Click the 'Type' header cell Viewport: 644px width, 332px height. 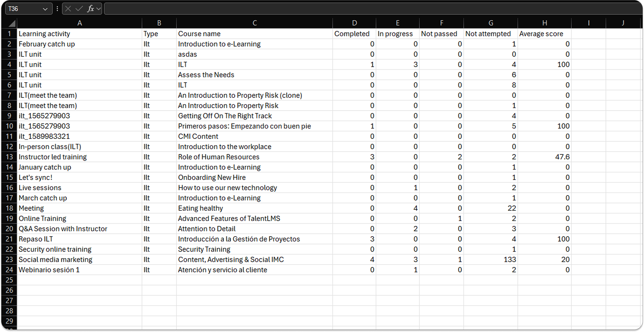tap(159, 34)
